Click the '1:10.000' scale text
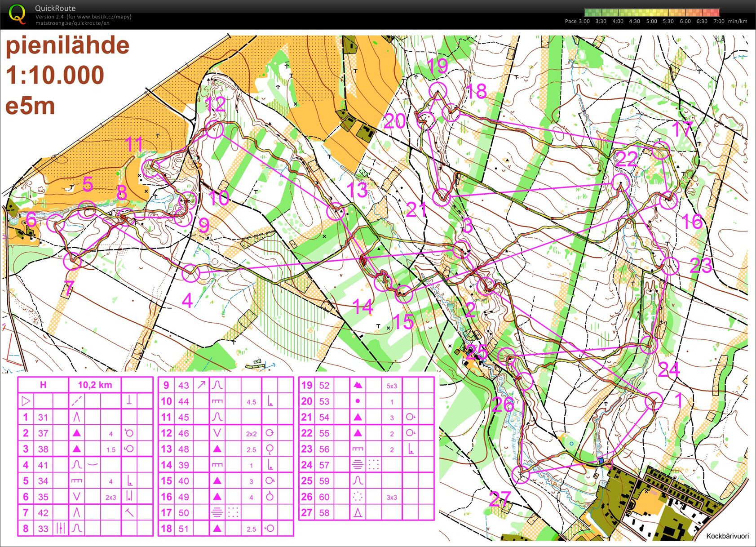This screenshot has height=547, width=756. click(55, 75)
